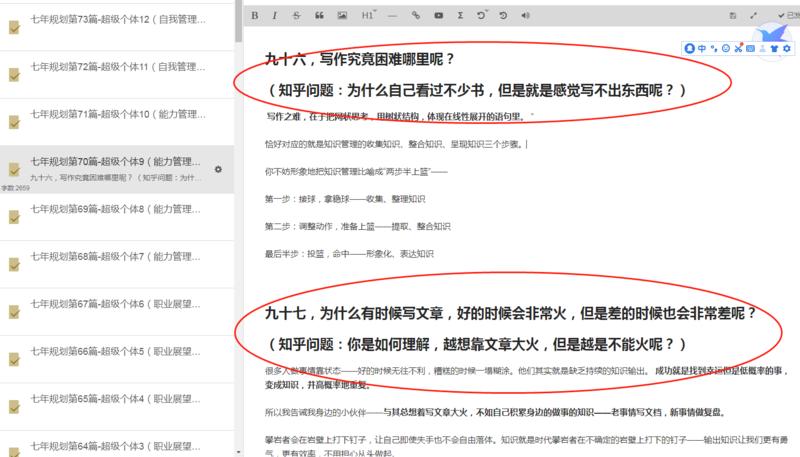Click the blue bird floating mascot icon
Viewport: 800px width, 457px height.
pyautogui.click(x=771, y=35)
